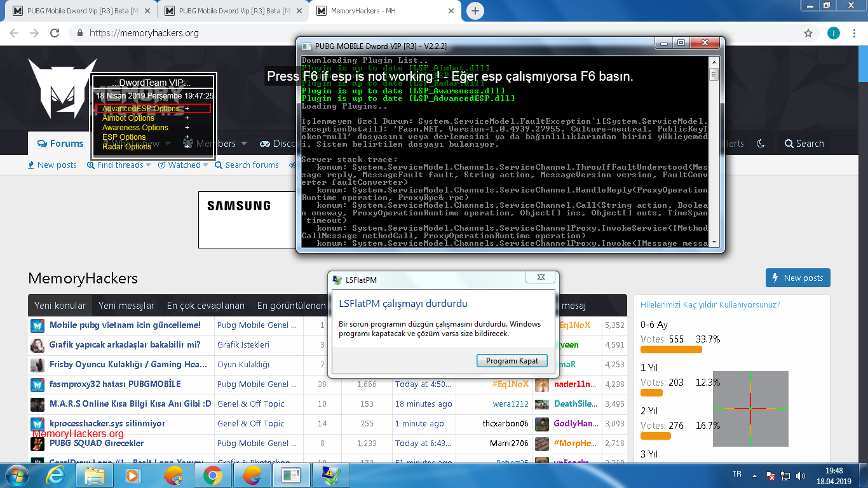
Task: Open avatar of 'Grafik yapıcak arkadaşlar' thread
Action: (37, 345)
